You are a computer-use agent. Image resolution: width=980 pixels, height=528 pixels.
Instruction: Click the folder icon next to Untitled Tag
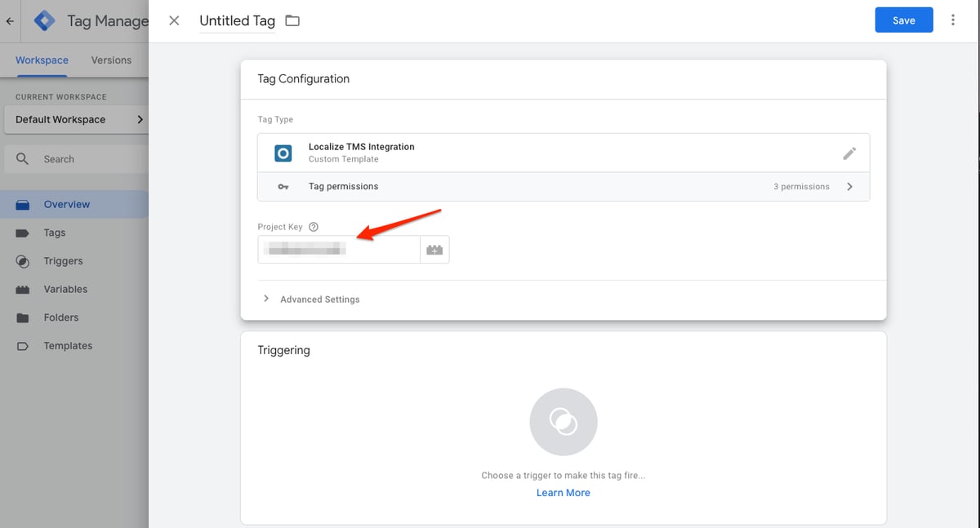[x=292, y=20]
